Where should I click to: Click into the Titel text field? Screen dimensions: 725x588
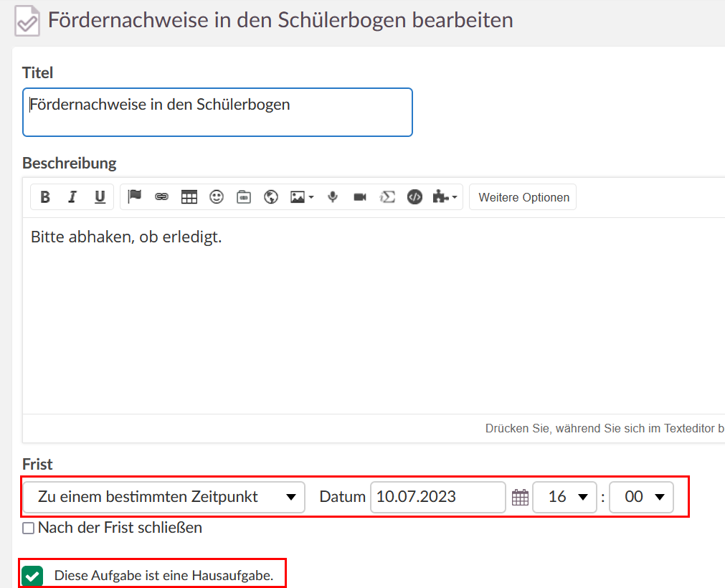pyautogui.click(x=217, y=113)
